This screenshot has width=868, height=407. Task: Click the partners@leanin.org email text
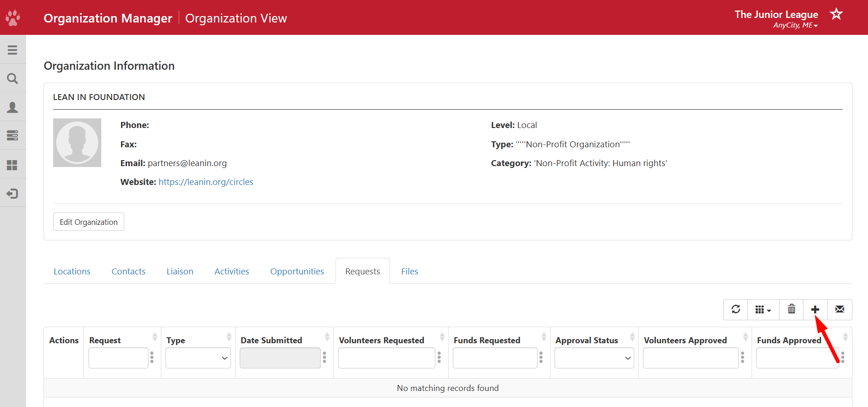pyautogui.click(x=187, y=163)
